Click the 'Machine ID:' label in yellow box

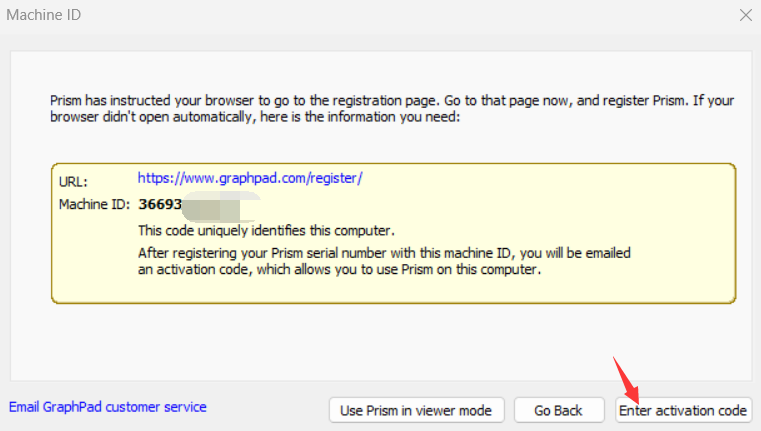93,205
